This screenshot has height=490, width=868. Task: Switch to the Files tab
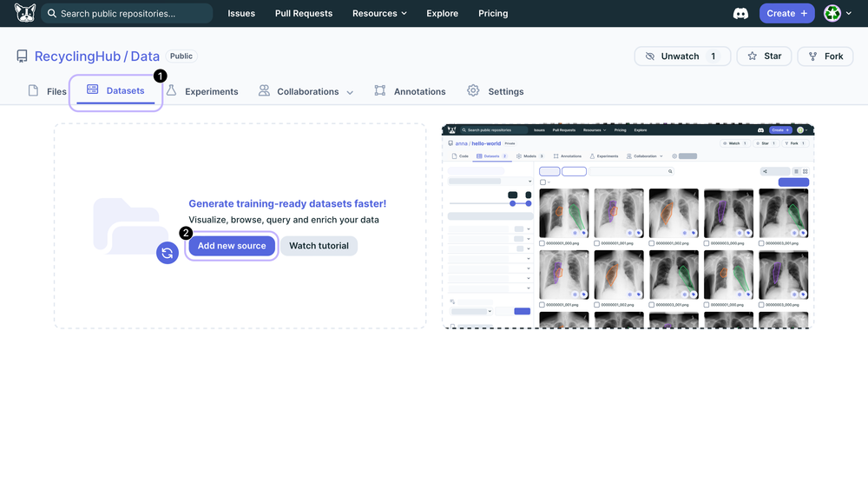click(x=48, y=91)
